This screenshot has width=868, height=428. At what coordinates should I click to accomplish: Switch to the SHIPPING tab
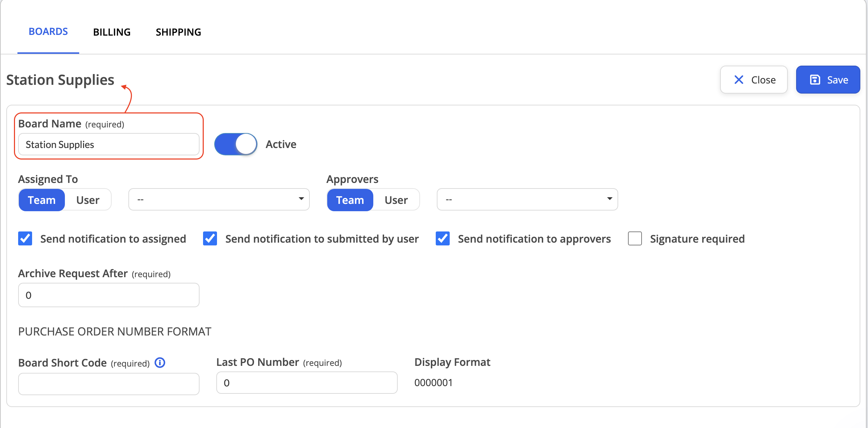[178, 32]
